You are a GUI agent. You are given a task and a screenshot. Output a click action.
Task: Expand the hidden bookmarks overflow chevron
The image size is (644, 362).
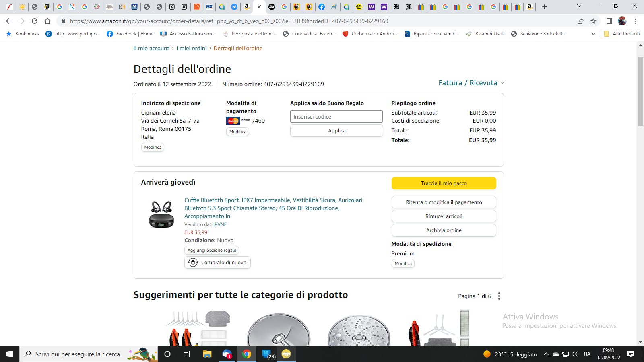(x=593, y=34)
